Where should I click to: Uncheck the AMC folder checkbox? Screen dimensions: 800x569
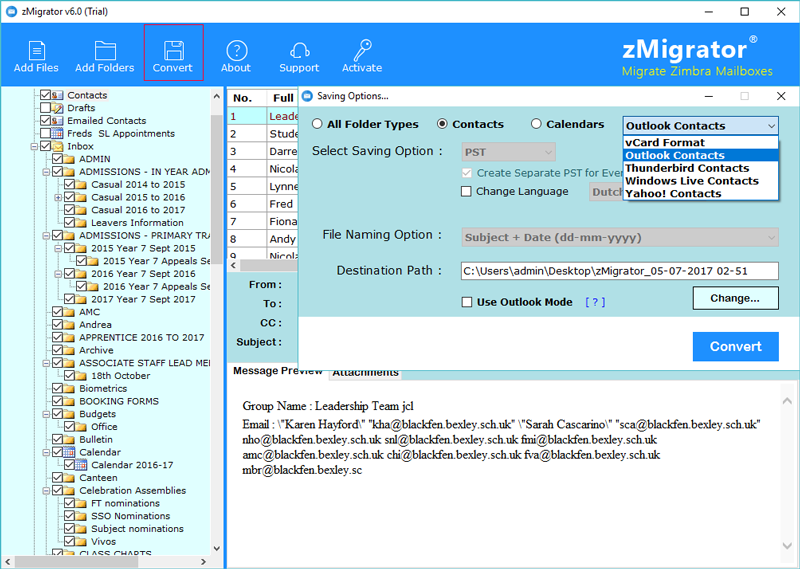tap(57, 312)
